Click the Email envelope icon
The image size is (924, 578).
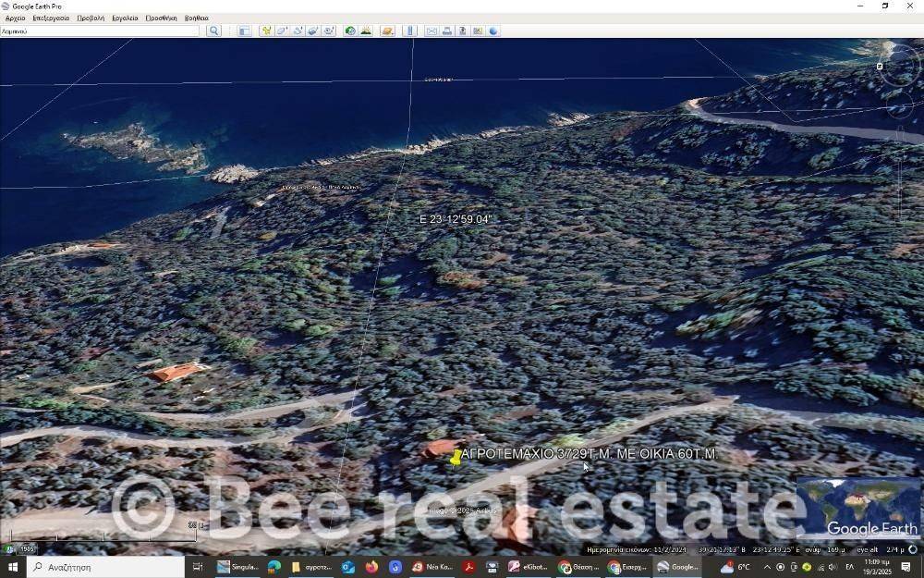(x=432, y=31)
